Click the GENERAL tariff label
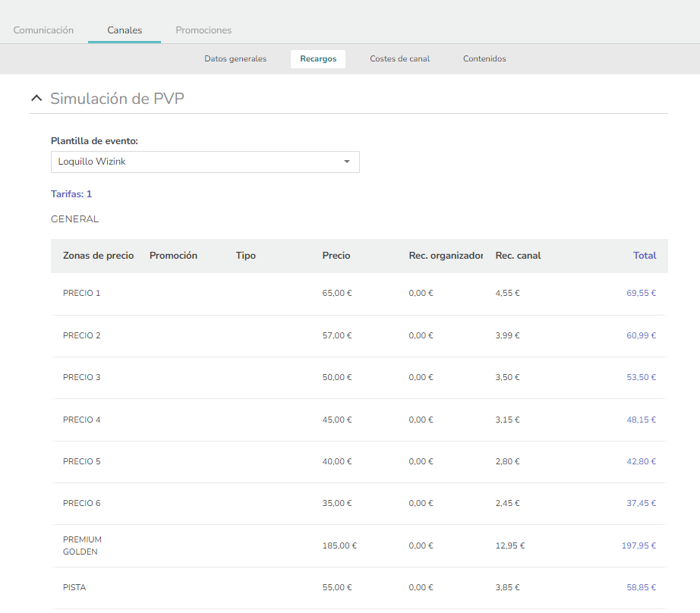 [x=74, y=219]
